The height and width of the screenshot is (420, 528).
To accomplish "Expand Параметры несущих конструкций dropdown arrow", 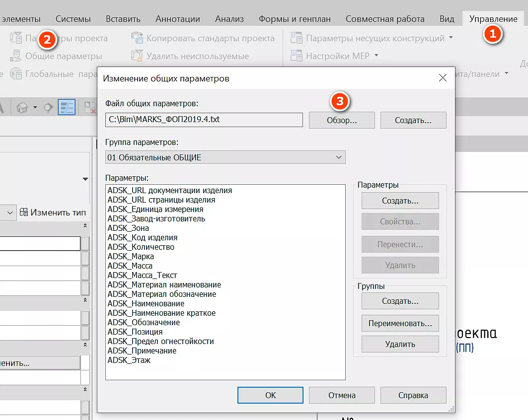I will [451, 38].
